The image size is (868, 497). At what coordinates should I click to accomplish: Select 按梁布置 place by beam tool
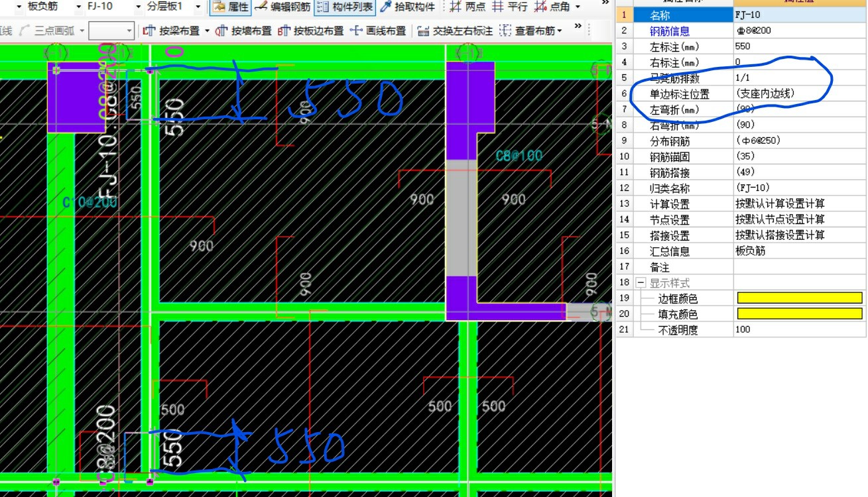click(171, 30)
